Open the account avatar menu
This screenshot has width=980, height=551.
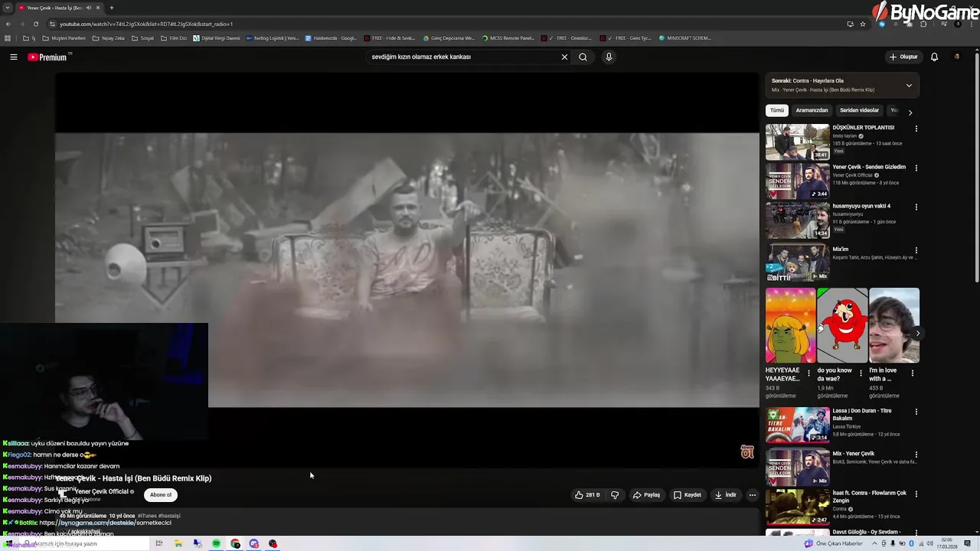[956, 57]
